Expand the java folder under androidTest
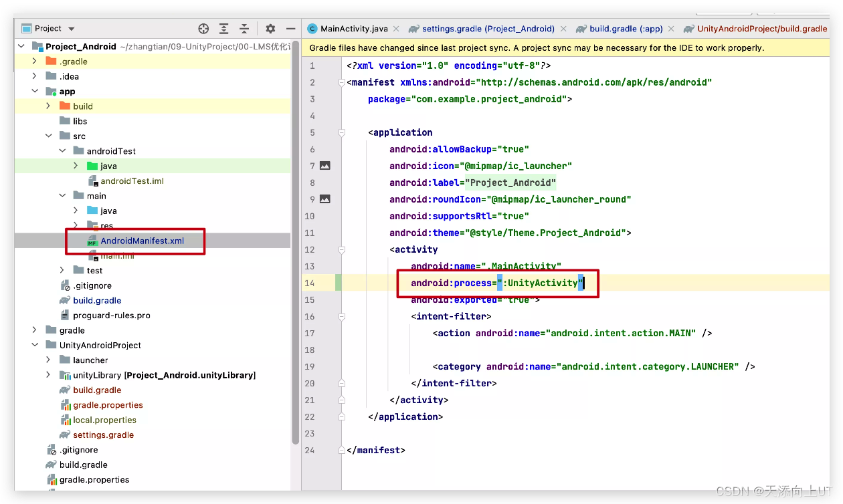 pos(76,166)
